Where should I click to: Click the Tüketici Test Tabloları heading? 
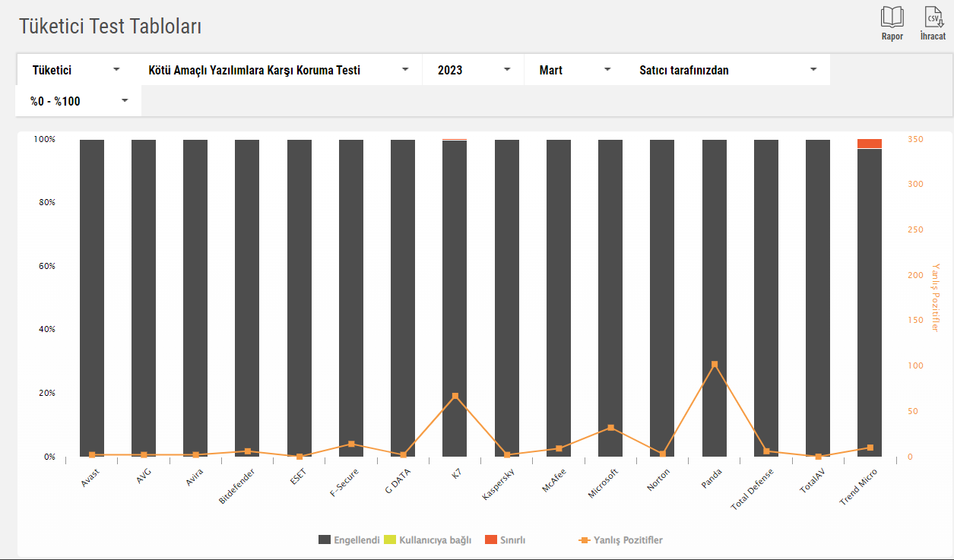click(x=110, y=27)
